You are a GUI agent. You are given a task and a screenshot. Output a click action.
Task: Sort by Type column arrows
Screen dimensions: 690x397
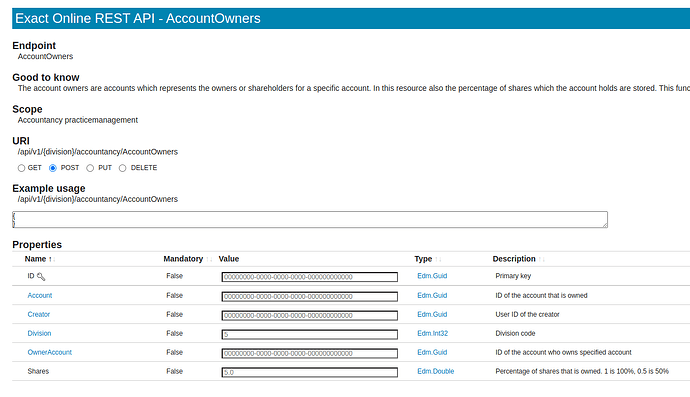[x=438, y=259]
